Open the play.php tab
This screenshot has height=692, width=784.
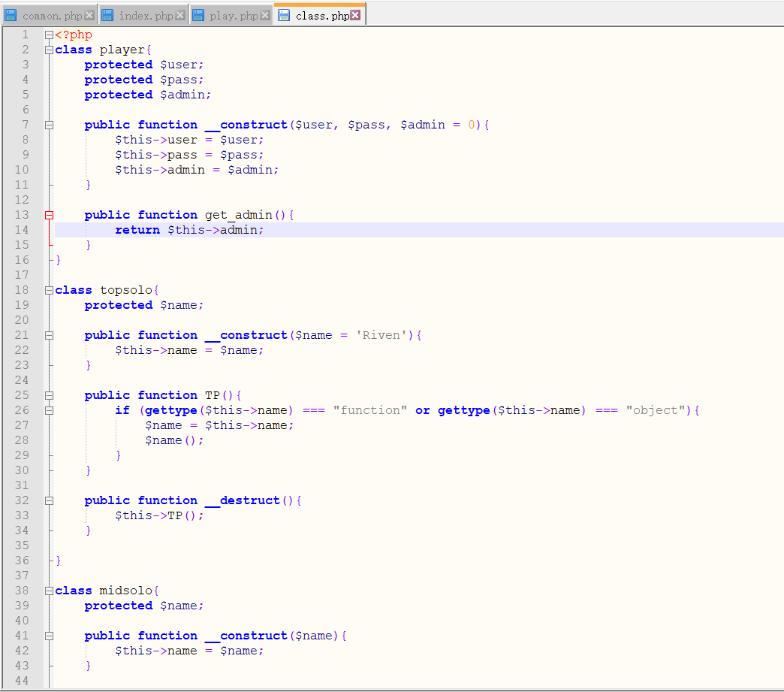tap(234, 16)
